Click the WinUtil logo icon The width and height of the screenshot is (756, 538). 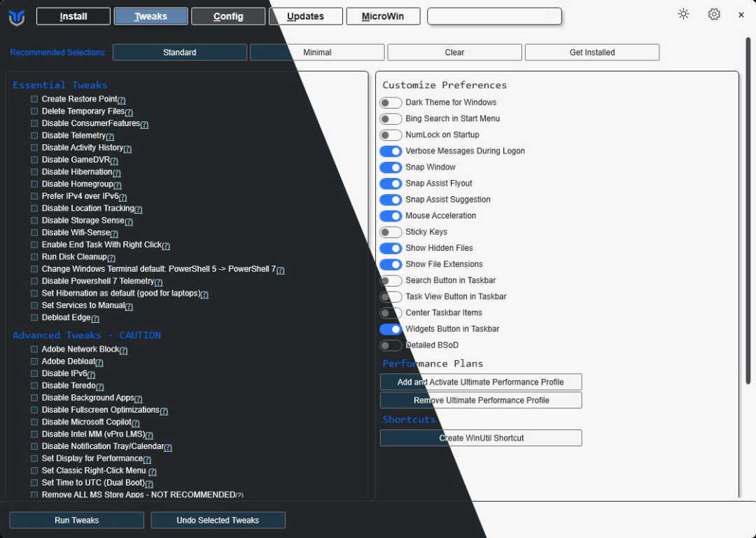point(17,17)
